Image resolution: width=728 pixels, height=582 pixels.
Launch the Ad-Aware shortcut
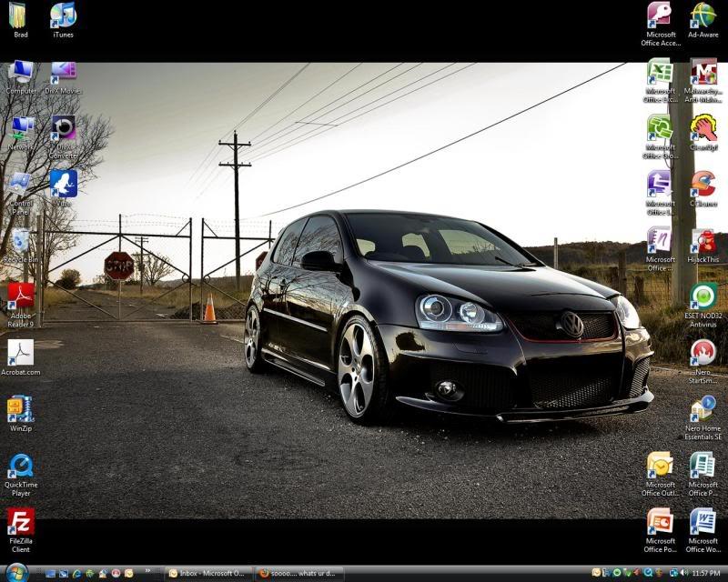[703, 20]
